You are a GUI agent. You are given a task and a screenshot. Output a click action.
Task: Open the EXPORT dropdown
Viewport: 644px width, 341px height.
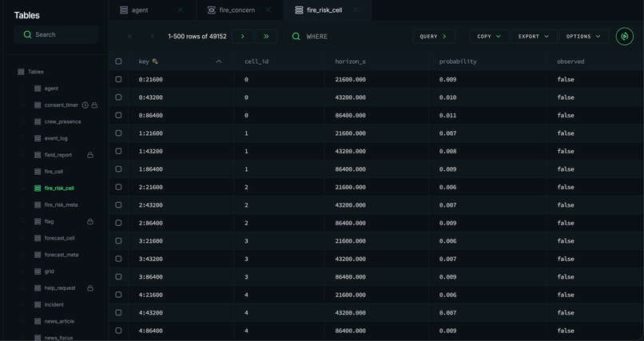click(534, 37)
